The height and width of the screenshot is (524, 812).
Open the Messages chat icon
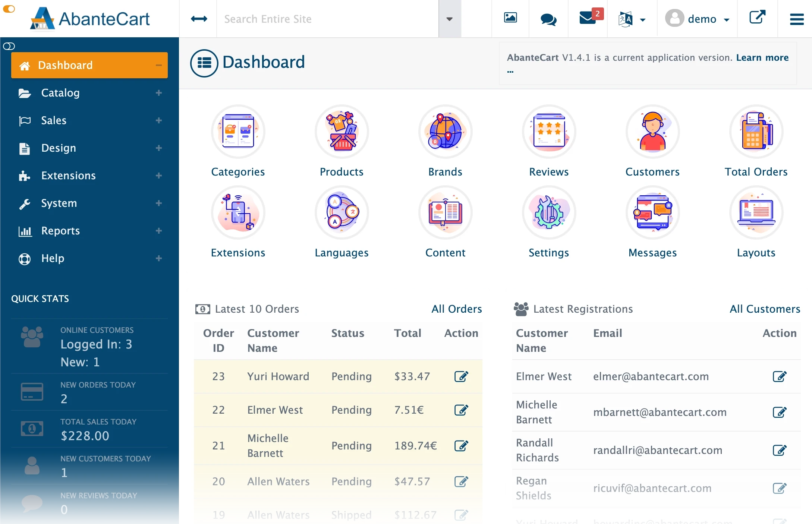(652, 212)
